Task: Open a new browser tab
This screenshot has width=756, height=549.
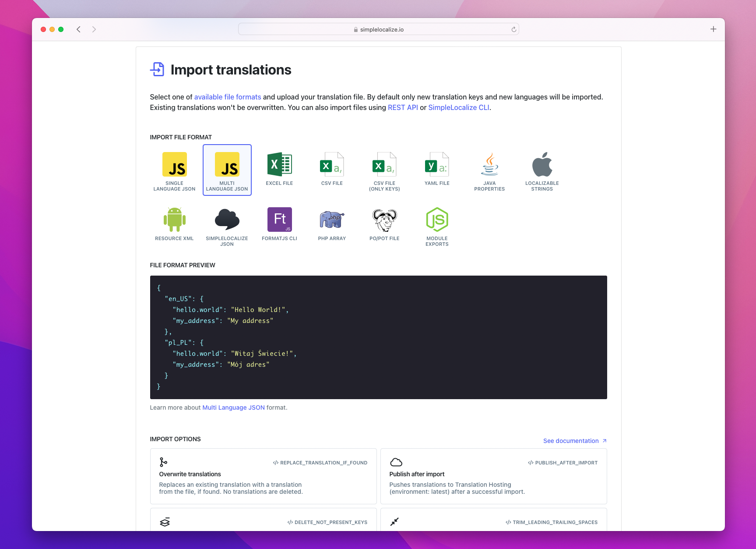Action: (713, 29)
